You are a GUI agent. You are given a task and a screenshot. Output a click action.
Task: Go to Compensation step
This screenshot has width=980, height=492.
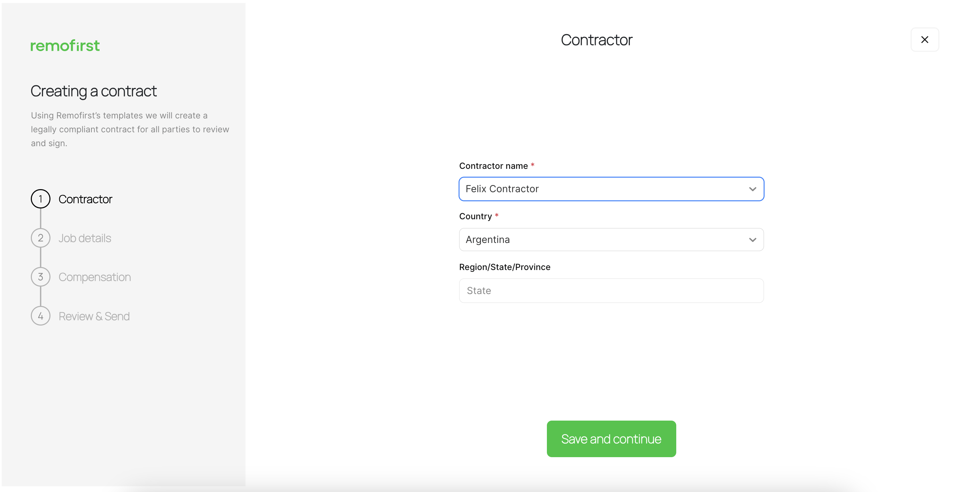[x=94, y=277]
